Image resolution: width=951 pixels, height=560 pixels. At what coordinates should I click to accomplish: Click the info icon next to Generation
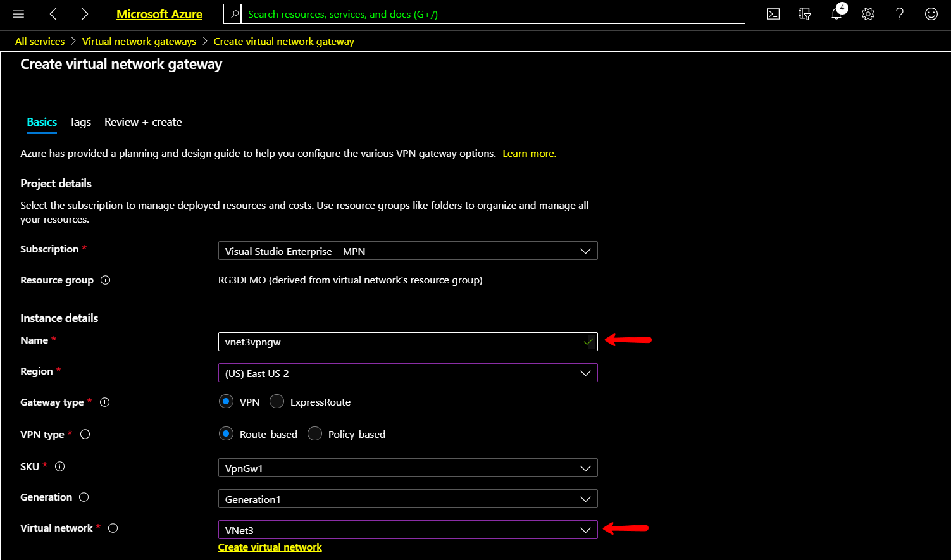84,497
